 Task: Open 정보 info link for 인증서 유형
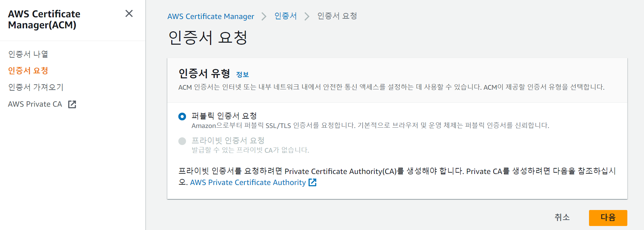point(242,75)
